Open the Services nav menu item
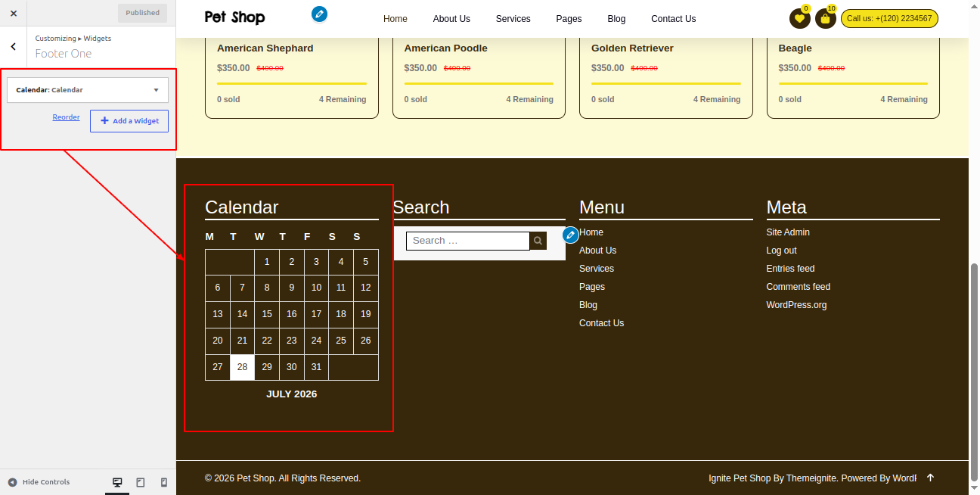Viewport: 980px width, 495px height. point(513,19)
